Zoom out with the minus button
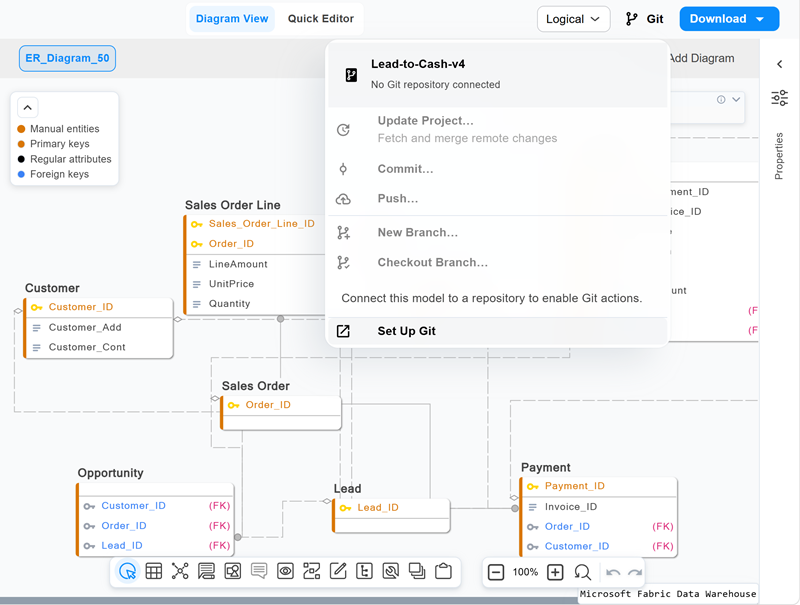Viewport: 800px width, 605px height. pos(496,572)
